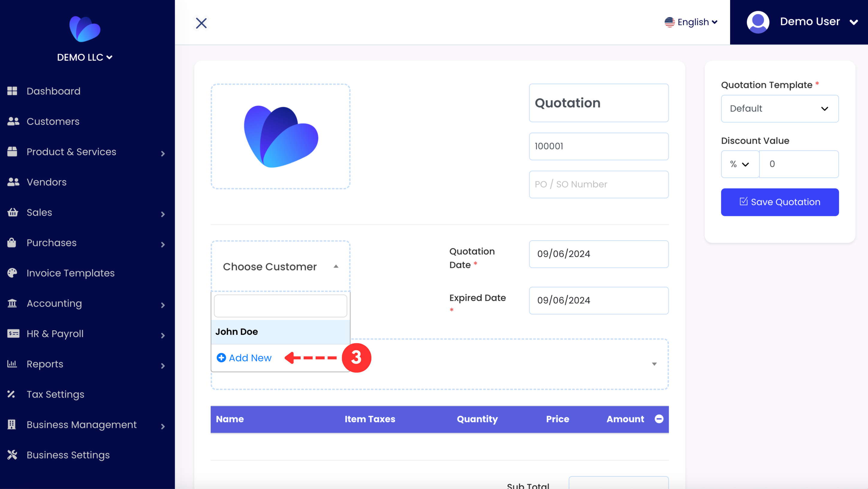Click the Dashboard grid icon
This screenshot has height=489, width=868.
click(x=12, y=91)
